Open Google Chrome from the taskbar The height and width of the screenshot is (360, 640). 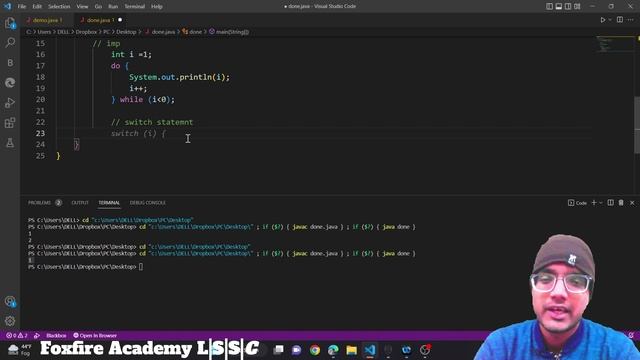315,350
